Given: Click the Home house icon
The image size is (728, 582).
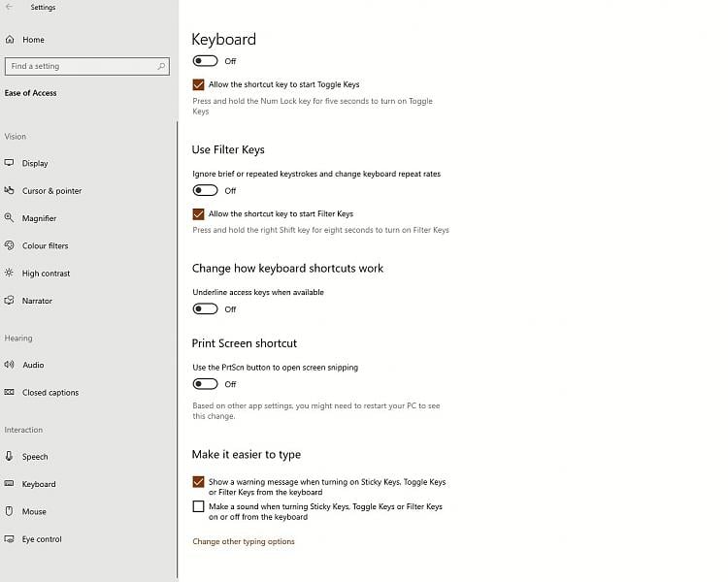Looking at the screenshot, I should pyautogui.click(x=10, y=40).
